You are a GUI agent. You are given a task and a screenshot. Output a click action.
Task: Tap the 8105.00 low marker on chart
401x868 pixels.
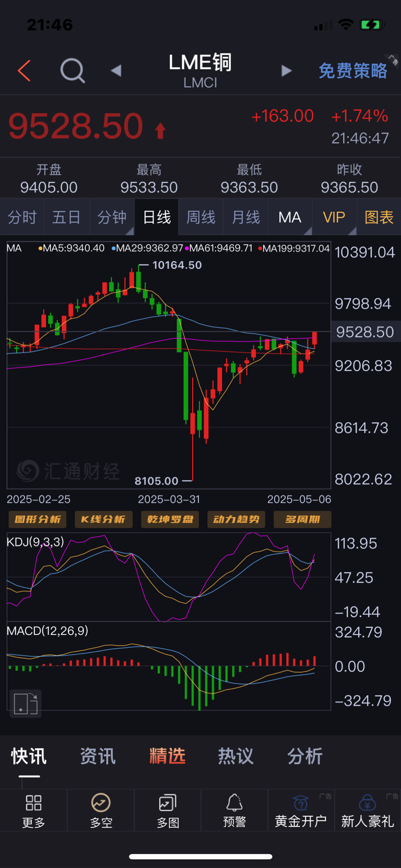[157, 481]
